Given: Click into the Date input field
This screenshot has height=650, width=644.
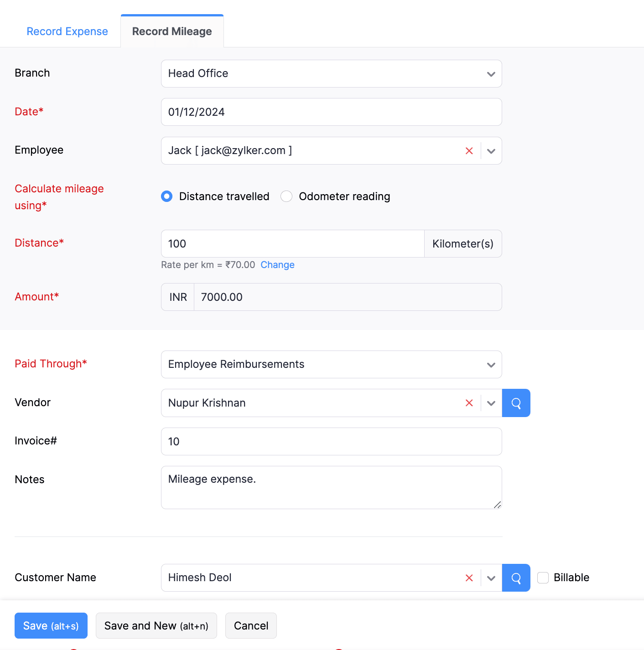Looking at the screenshot, I should pos(331,112).
